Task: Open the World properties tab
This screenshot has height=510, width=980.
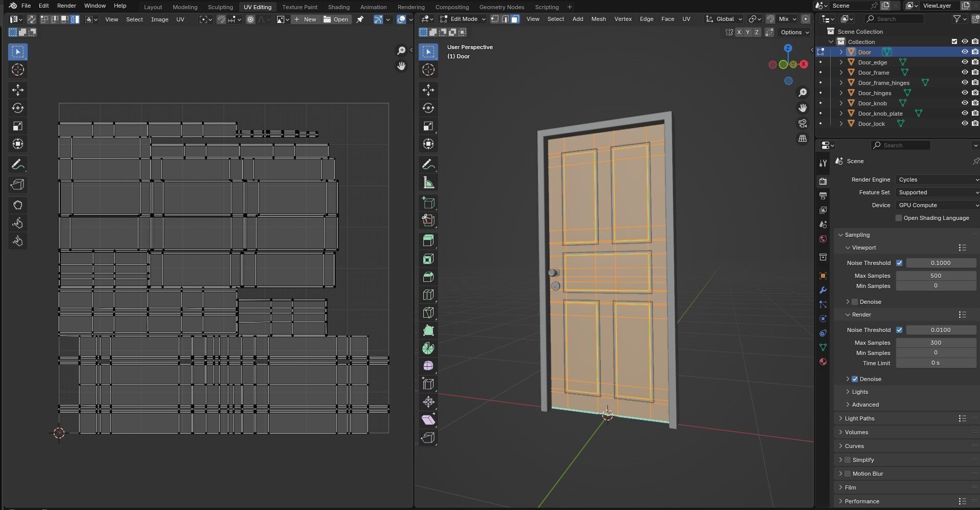Action: [823, 239]
